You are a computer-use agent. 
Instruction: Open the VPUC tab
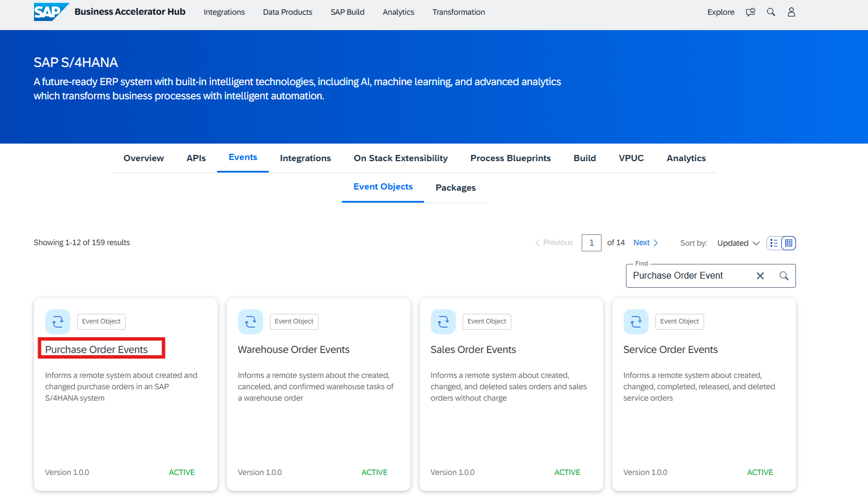tap(631, 158)
